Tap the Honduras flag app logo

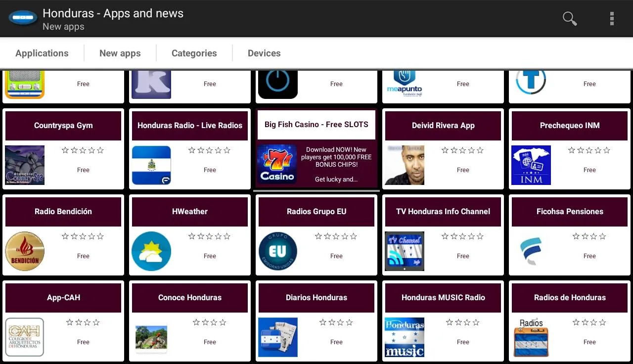(23, 18)
